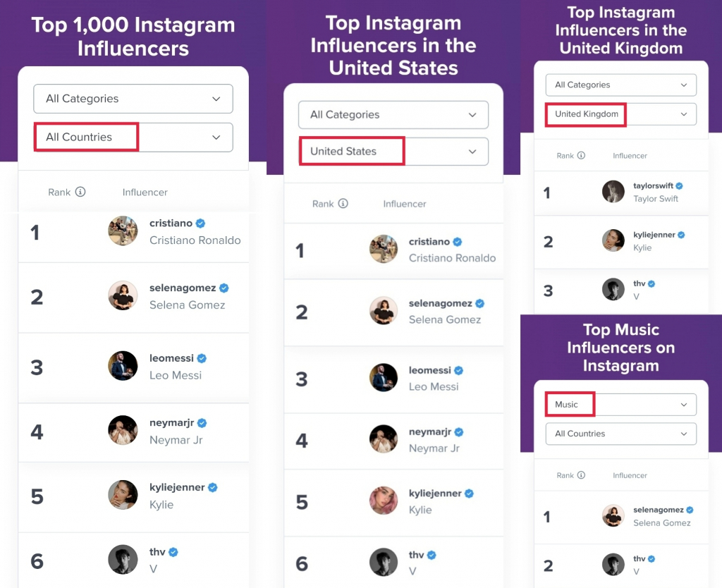Expand the United Kingdom country dropdown

coord(620,114)
